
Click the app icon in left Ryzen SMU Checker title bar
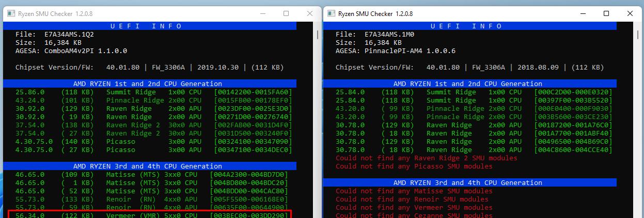(10, 13)
